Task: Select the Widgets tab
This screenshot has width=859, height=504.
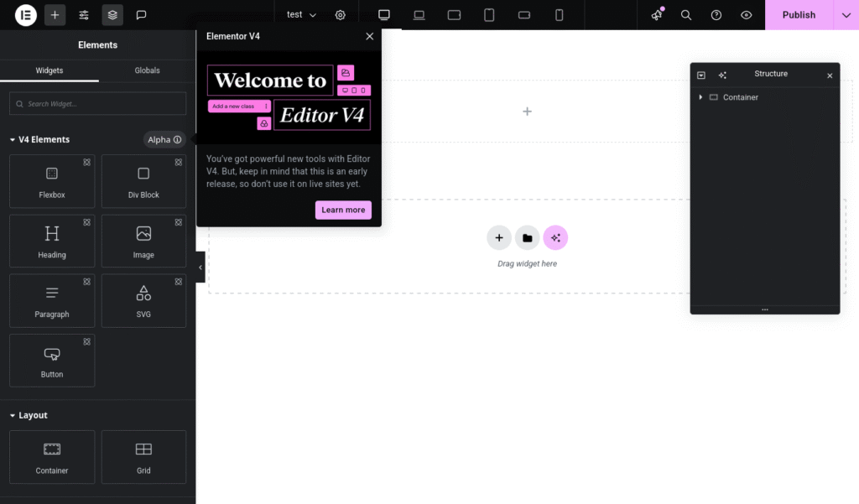Action: coord(49,70)
